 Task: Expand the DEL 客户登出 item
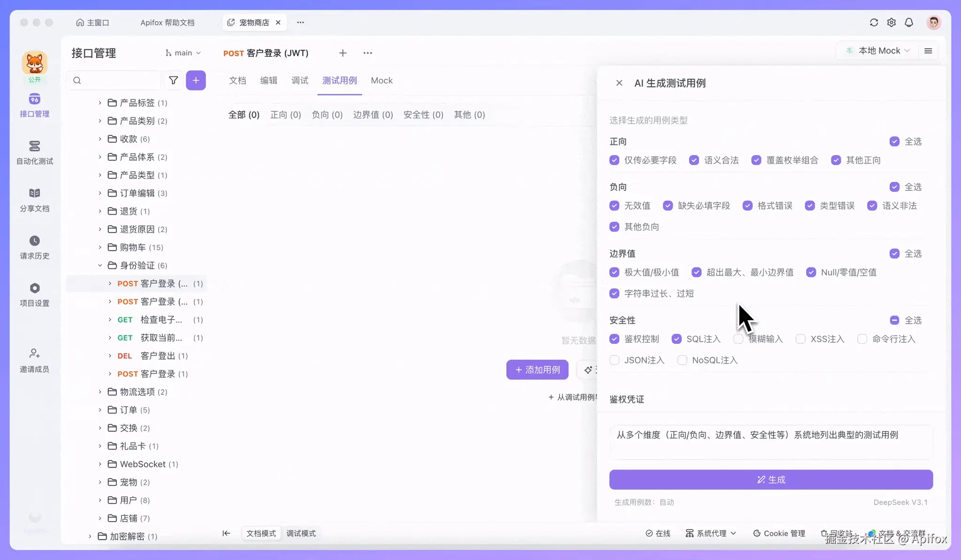[x=110, y=356]
